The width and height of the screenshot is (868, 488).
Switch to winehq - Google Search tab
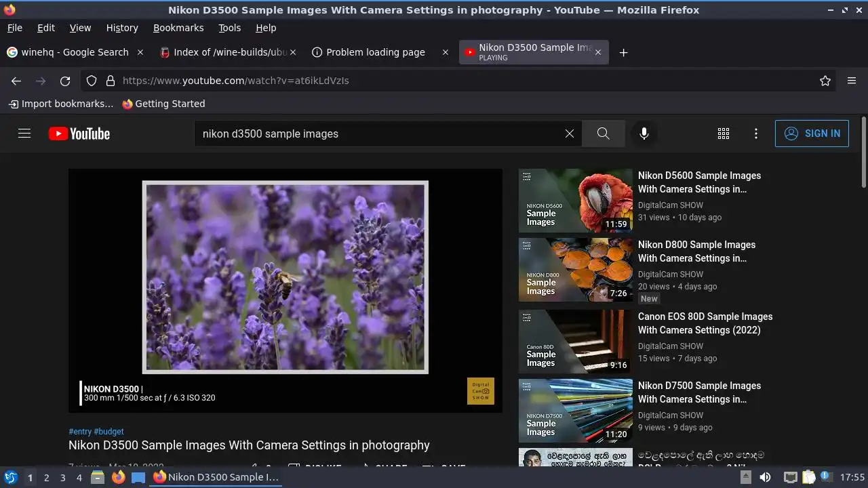[75, 52]
